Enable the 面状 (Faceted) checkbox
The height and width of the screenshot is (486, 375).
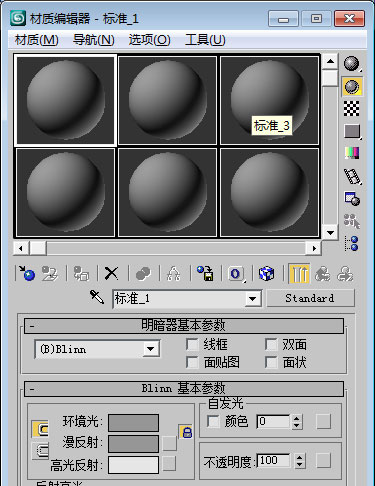[x=271, y=362]
